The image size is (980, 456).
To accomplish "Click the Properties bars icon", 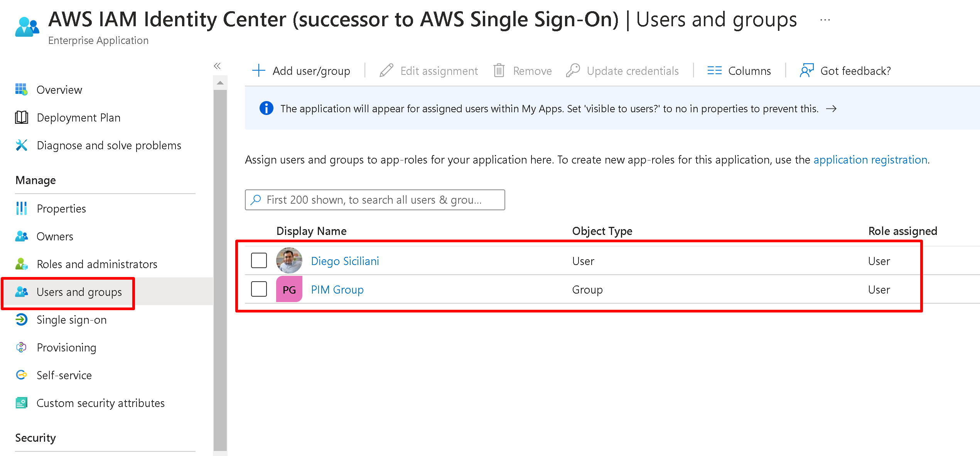I will pyautogui.click(x=22, y=208).
